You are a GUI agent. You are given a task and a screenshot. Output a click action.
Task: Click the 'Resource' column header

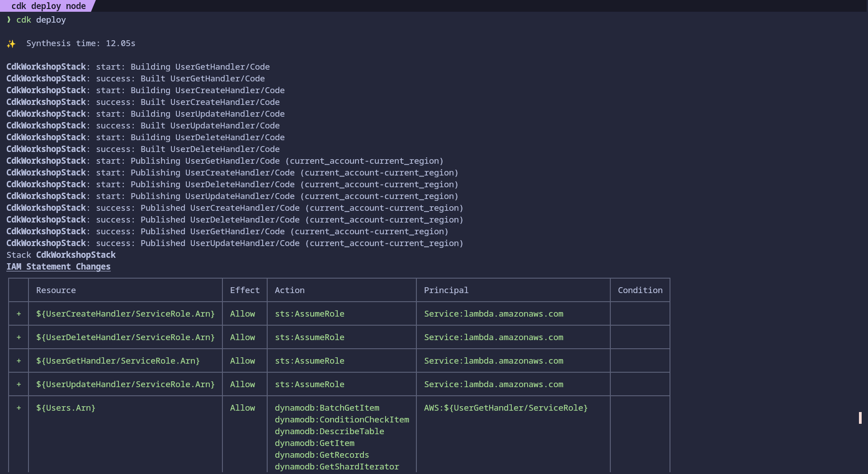(x=56, y=290)
